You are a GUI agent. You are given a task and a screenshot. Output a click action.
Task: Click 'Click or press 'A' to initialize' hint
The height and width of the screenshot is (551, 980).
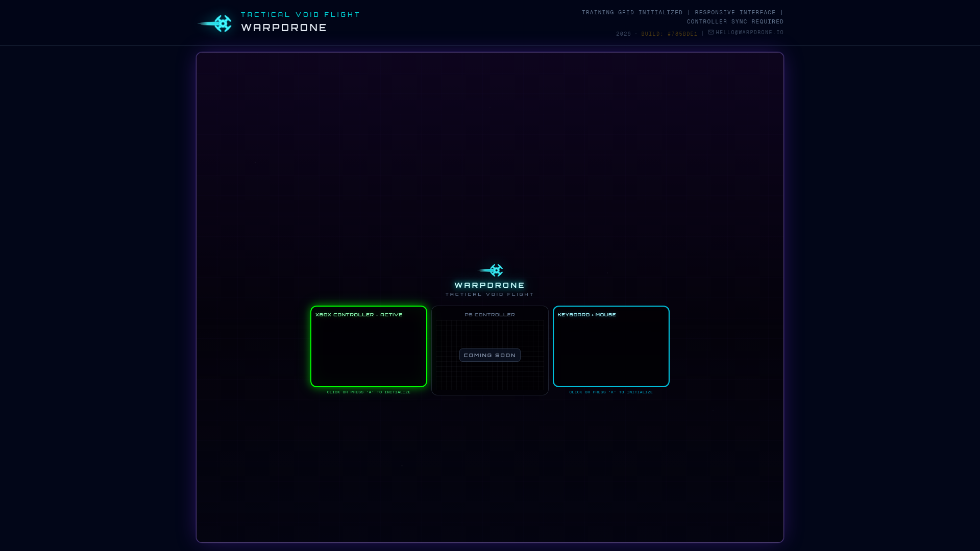(369, 392)
